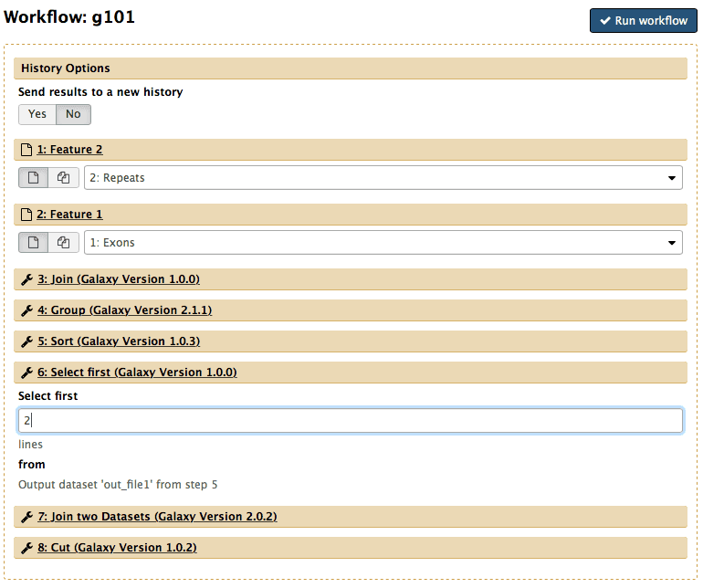Click the wrench icon beside Select first step 6
The image size is (703, 588).
pyautogui.click(x=26, y=373)
